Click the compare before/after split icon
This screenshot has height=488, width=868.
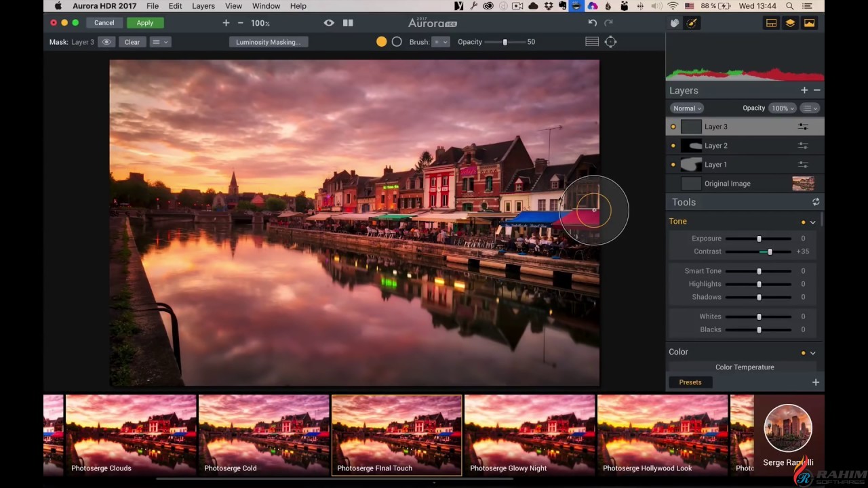[x=348, y=23]
